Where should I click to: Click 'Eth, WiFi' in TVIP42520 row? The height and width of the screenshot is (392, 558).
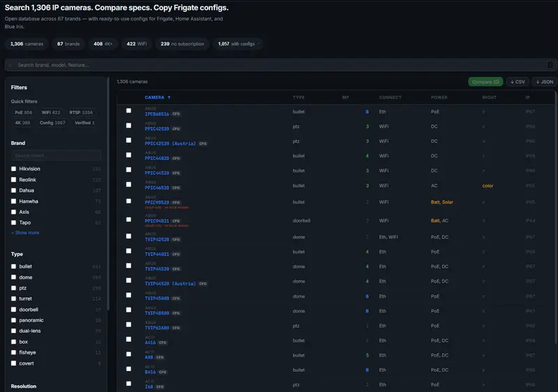coord(389,237)
